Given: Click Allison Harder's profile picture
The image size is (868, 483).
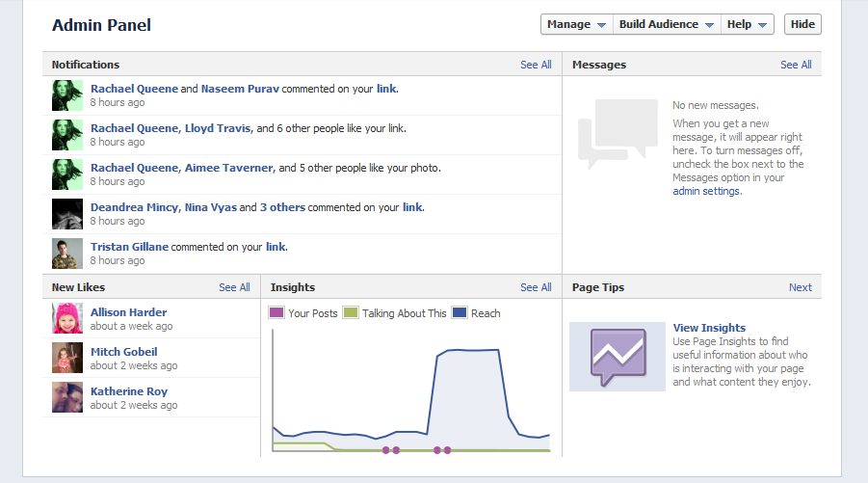Looking at the screenshot, I should (x=67, y=318).
